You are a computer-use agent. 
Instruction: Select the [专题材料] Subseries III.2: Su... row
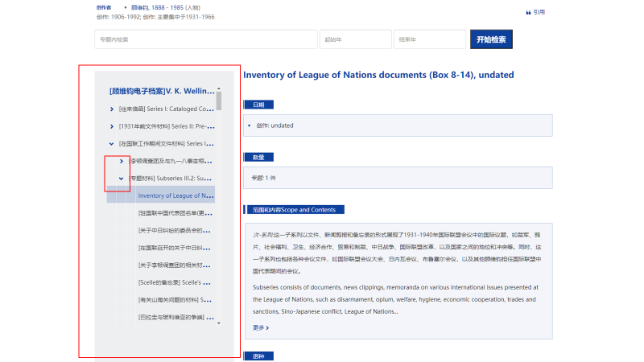coord(171,179)
